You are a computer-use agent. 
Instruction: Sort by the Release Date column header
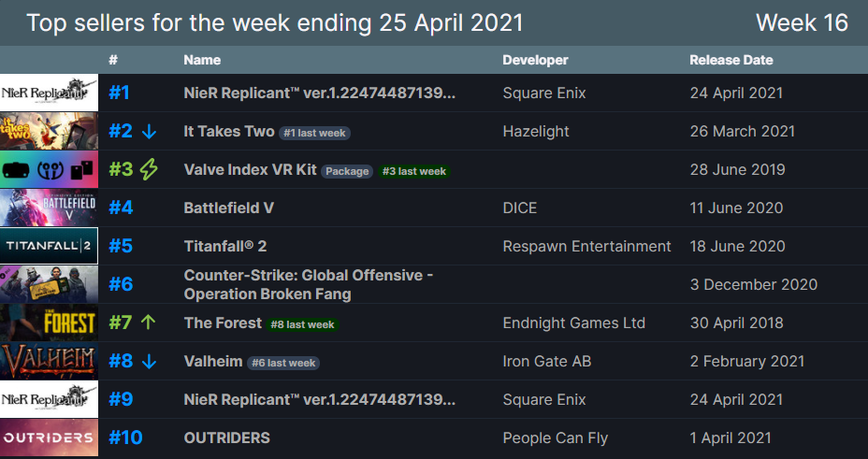731,60
